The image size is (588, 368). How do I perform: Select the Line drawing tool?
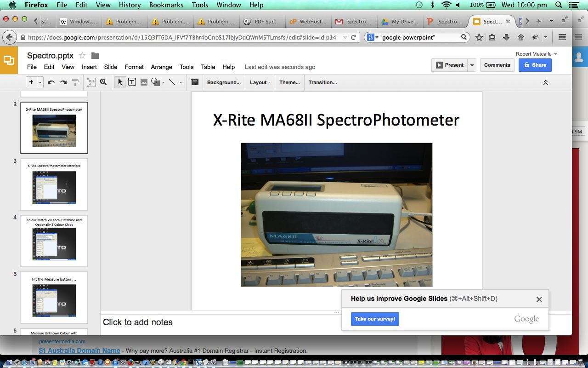coord(172,82)
